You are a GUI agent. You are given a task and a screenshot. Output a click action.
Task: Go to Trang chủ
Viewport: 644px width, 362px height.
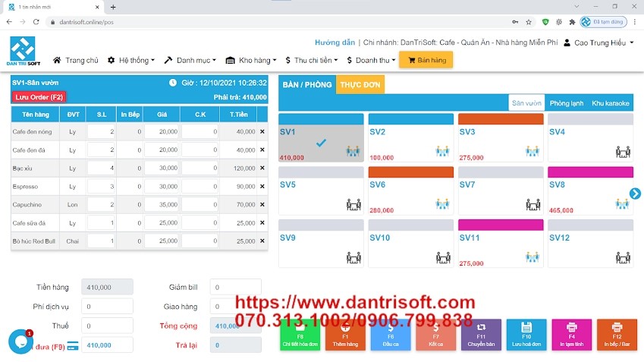[76, 61]
